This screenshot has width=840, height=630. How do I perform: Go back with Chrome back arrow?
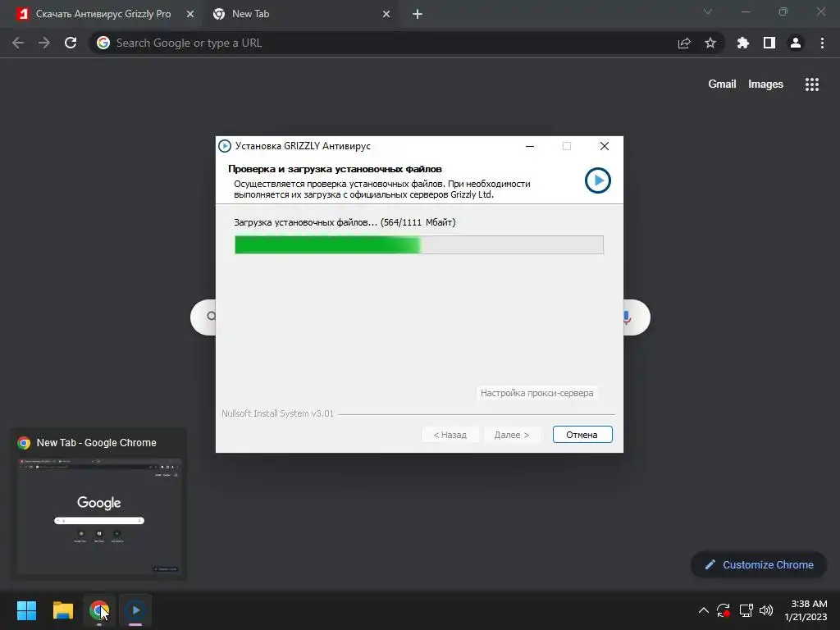[18, 43]
